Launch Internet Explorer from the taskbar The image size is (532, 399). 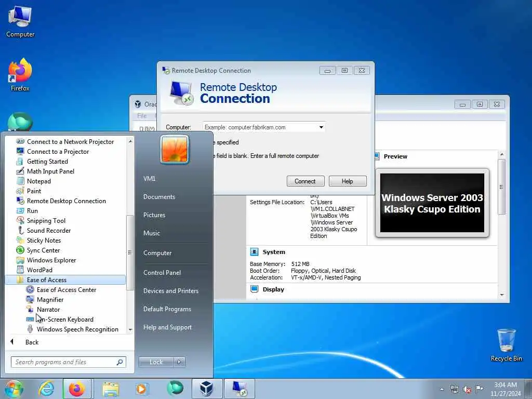[46, 389]
